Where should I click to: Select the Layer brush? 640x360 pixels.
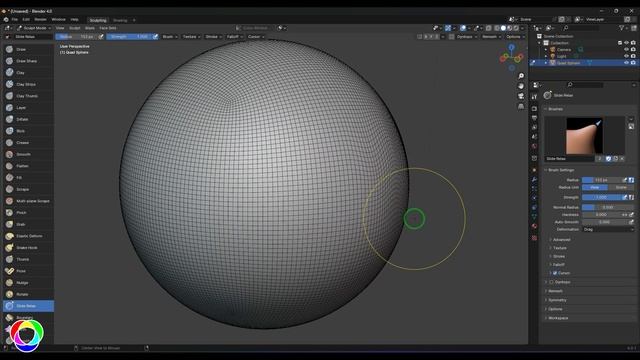point(28,107)
